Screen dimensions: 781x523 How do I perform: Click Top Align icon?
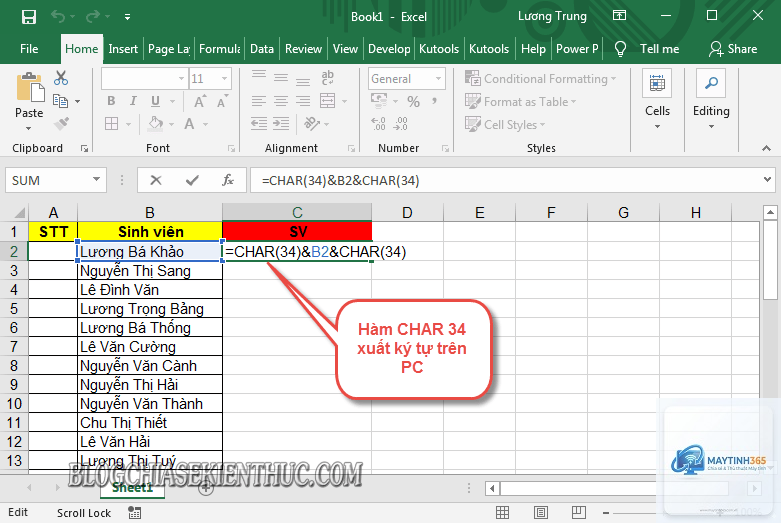click(259, 77)
